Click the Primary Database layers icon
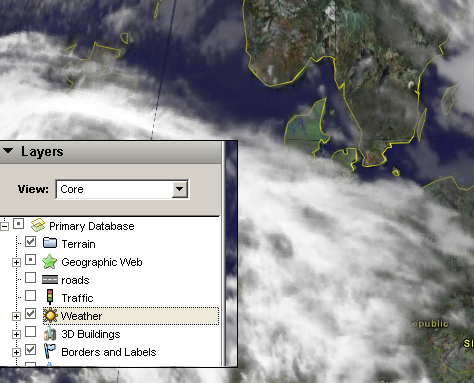The image size is (474, 383). (38, 225)
